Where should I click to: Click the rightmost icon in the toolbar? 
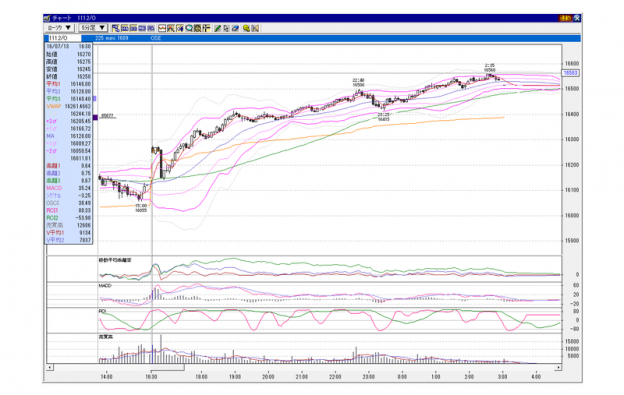click(x=255, y=28)
